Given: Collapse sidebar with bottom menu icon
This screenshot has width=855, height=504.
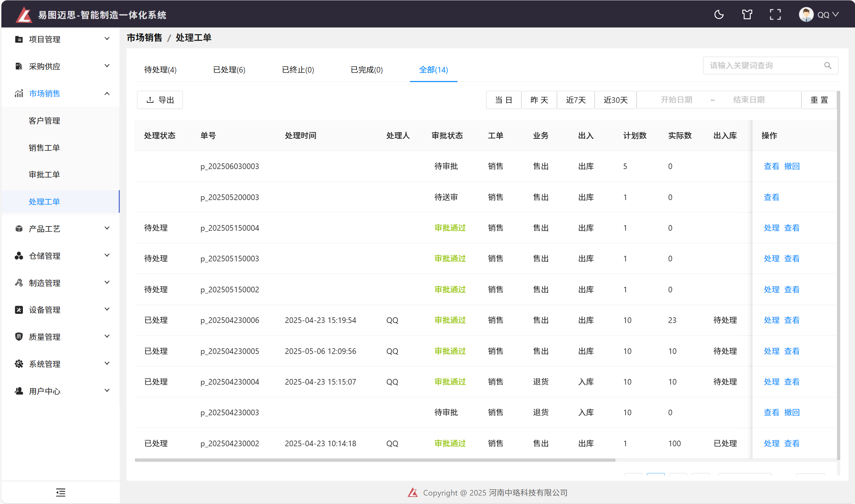Looking at the screenshot, I should (61, 492).
